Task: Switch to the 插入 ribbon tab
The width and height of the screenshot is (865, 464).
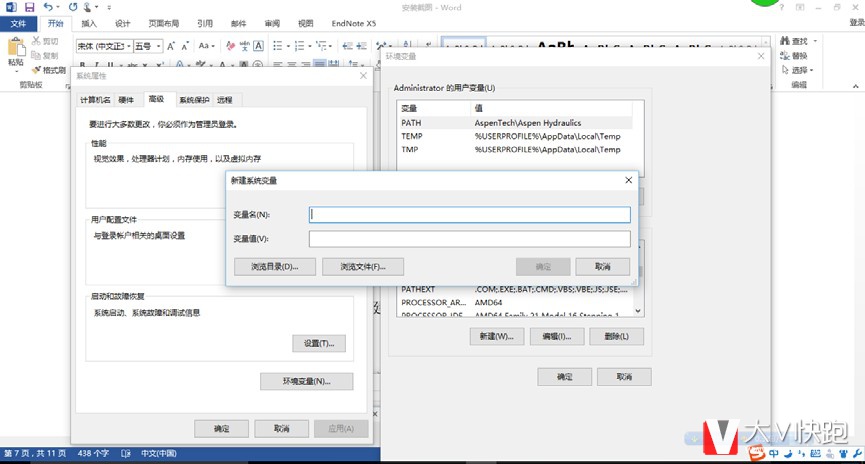Action: pos(89,23)
